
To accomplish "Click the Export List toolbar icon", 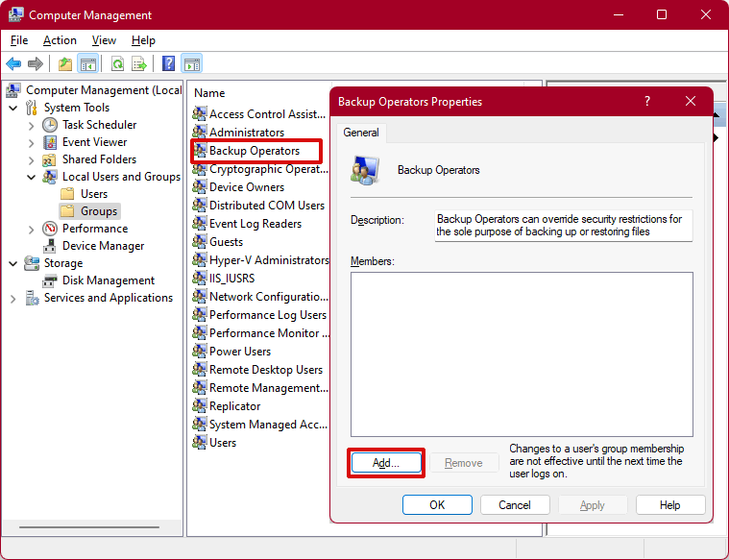I will [x=139, y=63].
